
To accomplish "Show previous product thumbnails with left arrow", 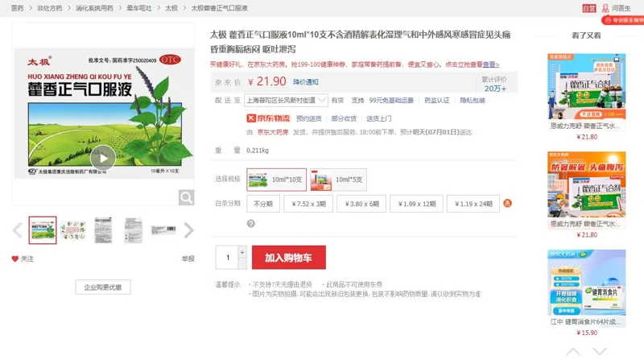I will click(x=17, y=230).
